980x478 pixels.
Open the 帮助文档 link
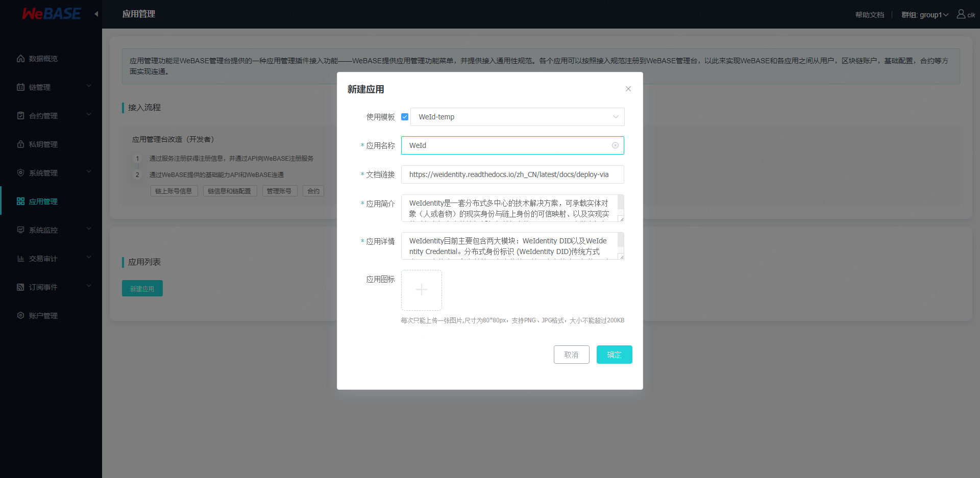click(870, 15)
